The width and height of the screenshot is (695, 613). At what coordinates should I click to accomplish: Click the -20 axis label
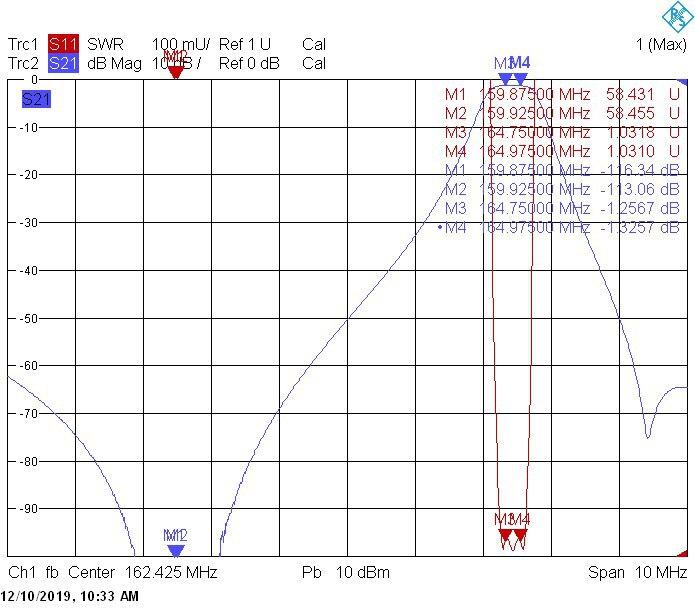coord(27,175)
